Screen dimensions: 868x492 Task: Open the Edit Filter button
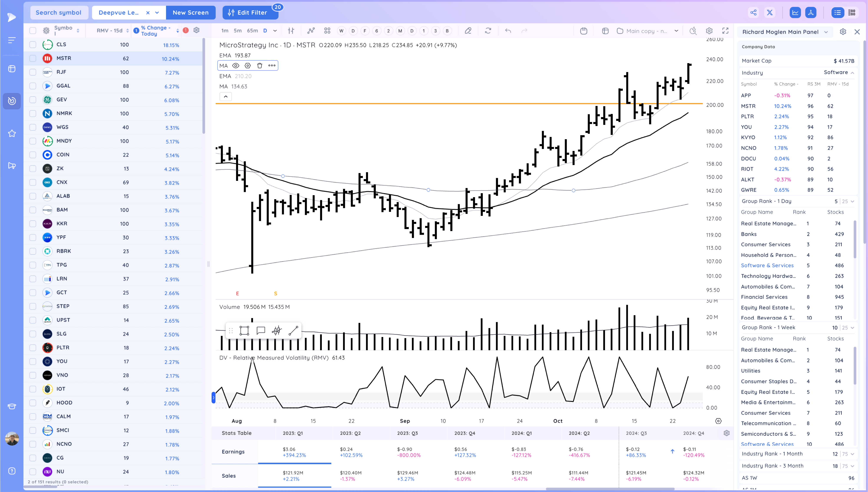tap(250, 13)
